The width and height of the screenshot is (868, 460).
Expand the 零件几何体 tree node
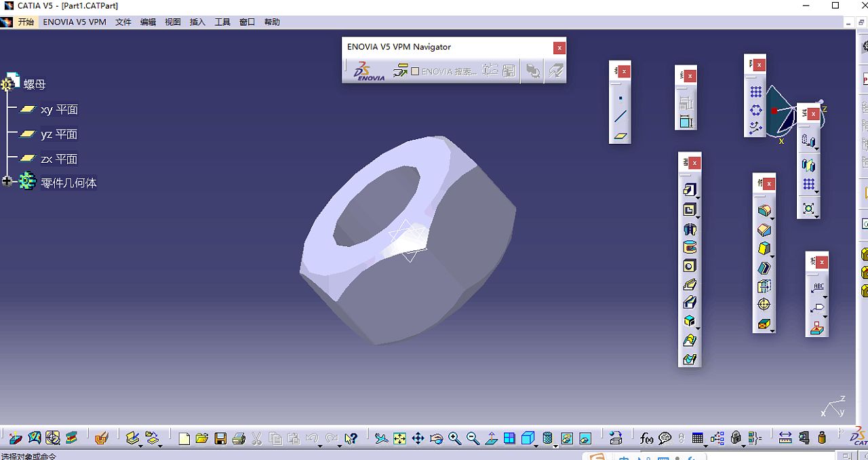pos(7,182)
